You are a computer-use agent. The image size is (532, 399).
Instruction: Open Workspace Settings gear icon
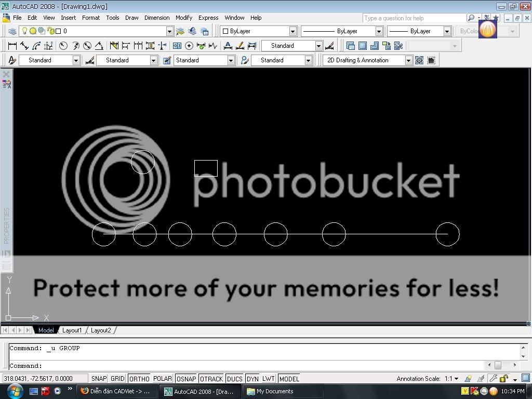click(x=419, y=60)
